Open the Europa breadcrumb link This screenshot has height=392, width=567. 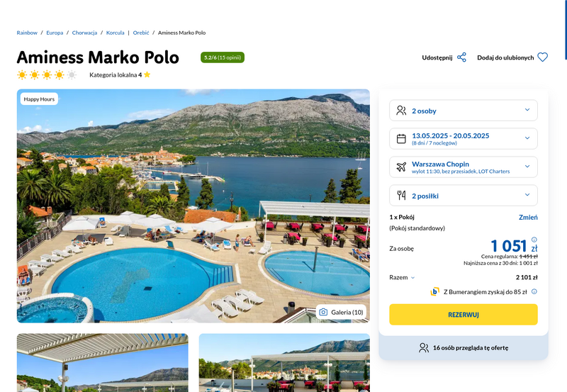coord(55,33)
